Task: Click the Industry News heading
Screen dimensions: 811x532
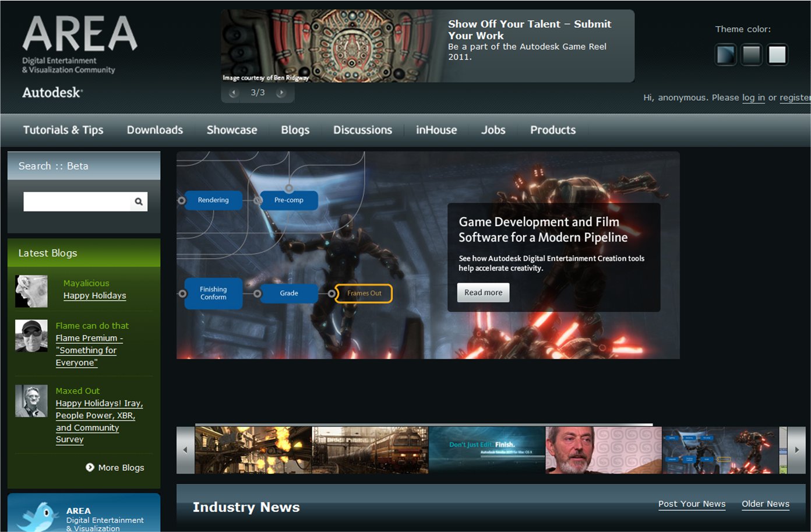Action: click(246, 508)
